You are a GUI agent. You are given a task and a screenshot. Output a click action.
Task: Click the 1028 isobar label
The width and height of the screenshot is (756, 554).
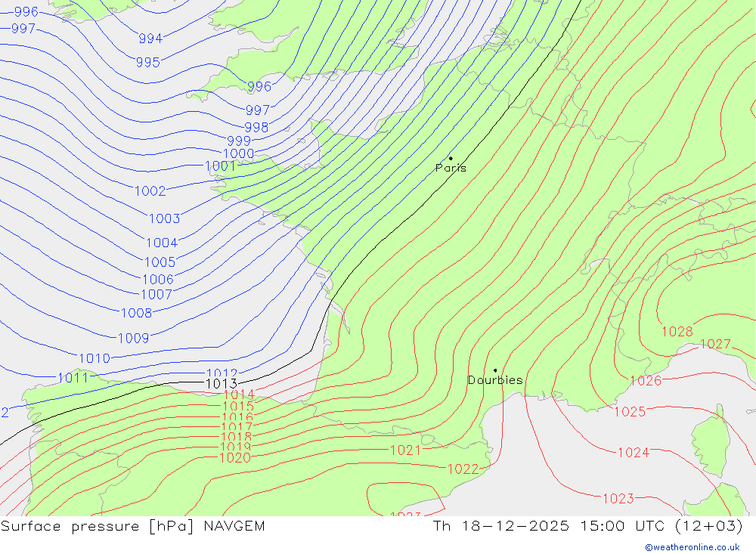click(677, 331)
